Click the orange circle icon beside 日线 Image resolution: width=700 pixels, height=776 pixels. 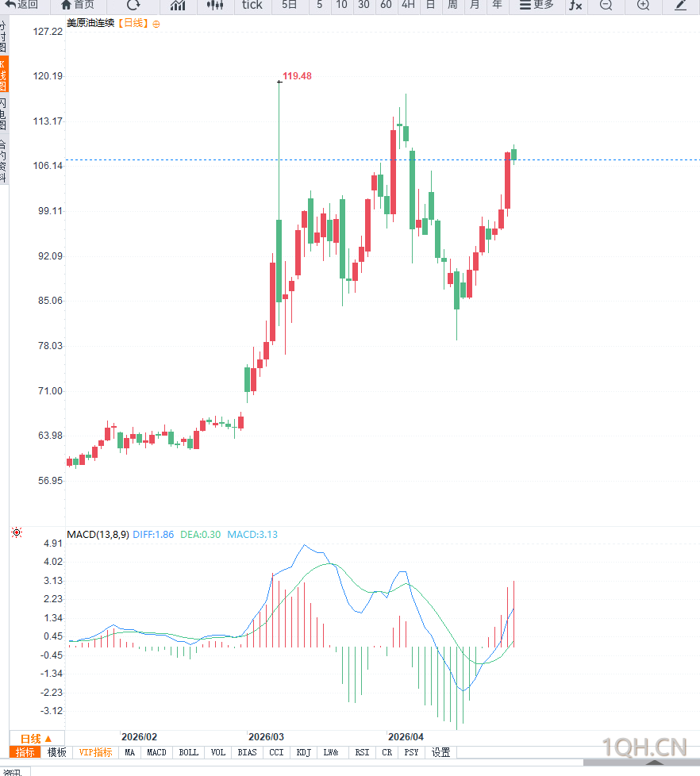tap(156, 24)
